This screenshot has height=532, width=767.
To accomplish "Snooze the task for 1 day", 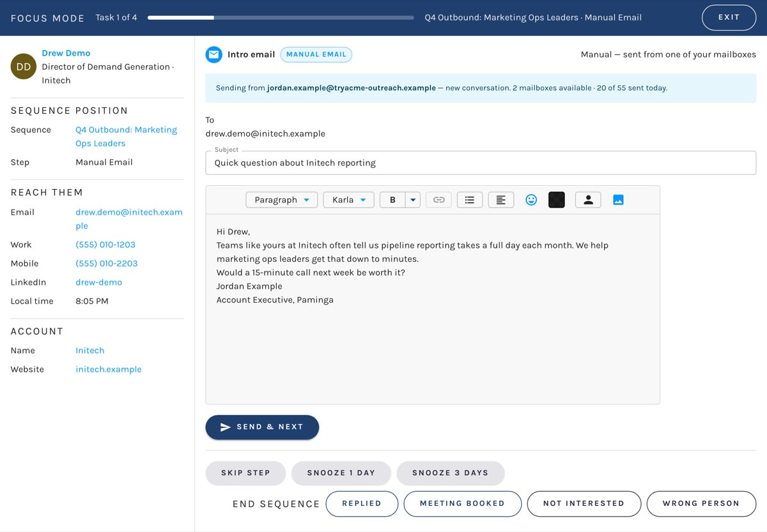I will click(341, 473).
